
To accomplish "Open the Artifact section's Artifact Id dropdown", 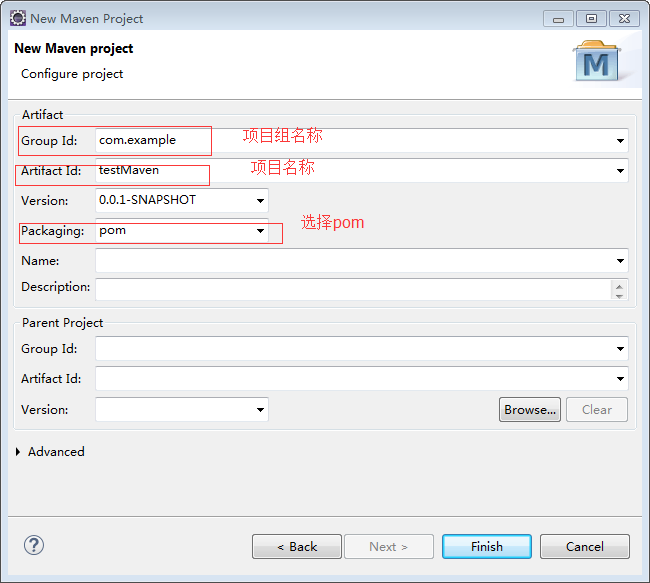I will click(x=620, y=170).
